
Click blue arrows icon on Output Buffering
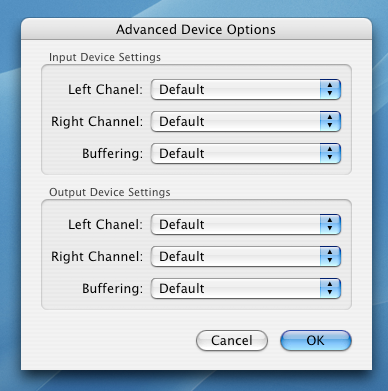330,288
